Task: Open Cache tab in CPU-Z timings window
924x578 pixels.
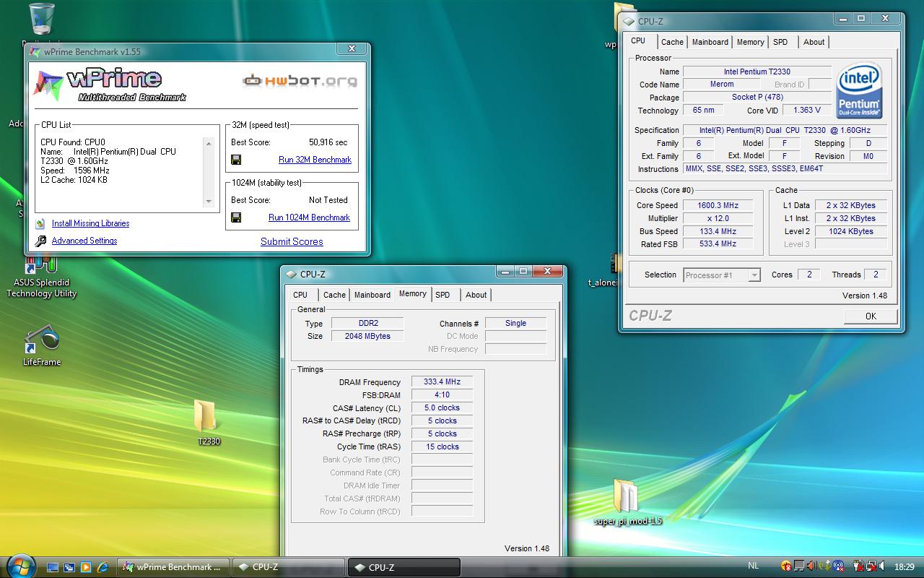Action: [x=334, y=295]
